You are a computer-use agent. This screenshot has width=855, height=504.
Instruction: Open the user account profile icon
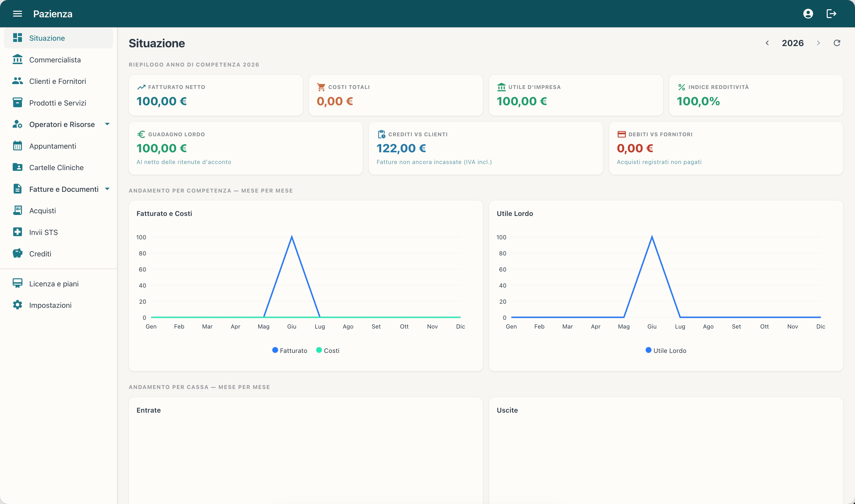point(808,14)
